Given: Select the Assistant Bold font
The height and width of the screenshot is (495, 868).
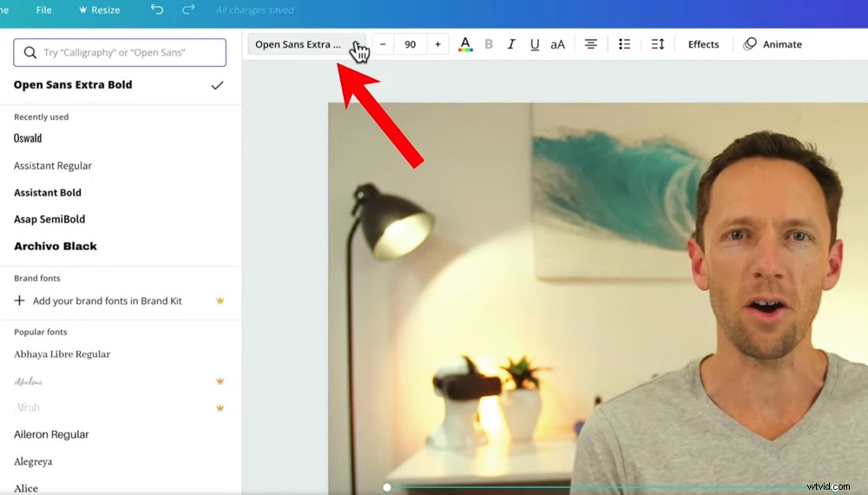Looking at the screenshot, I should point(48,193).
